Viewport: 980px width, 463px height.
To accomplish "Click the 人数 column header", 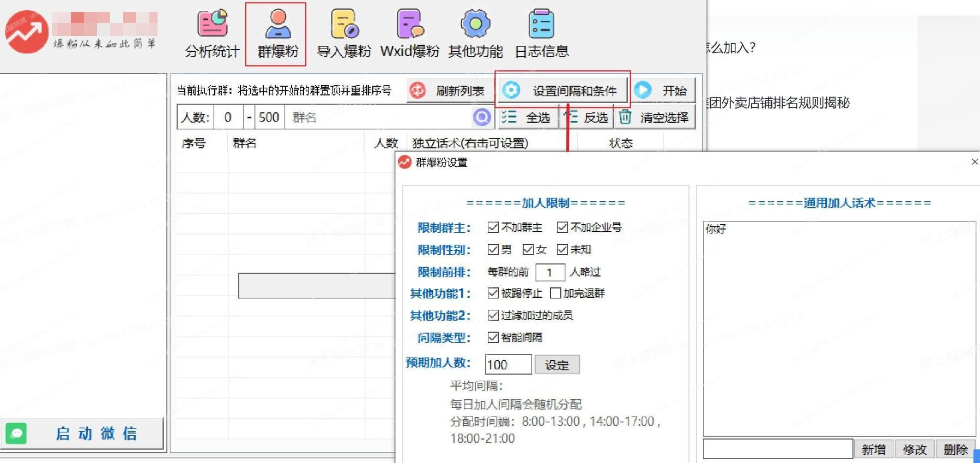I will 386,143.
